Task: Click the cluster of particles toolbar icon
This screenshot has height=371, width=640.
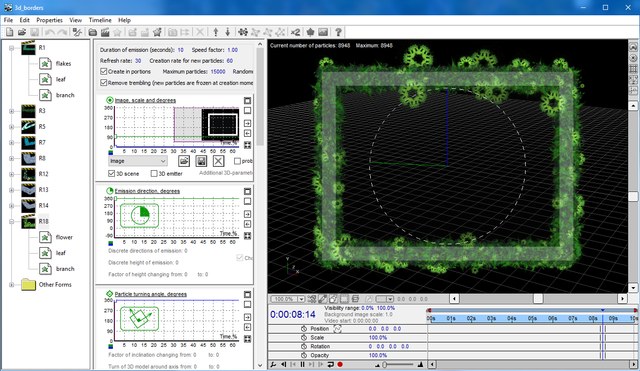Action: point(243,32)
